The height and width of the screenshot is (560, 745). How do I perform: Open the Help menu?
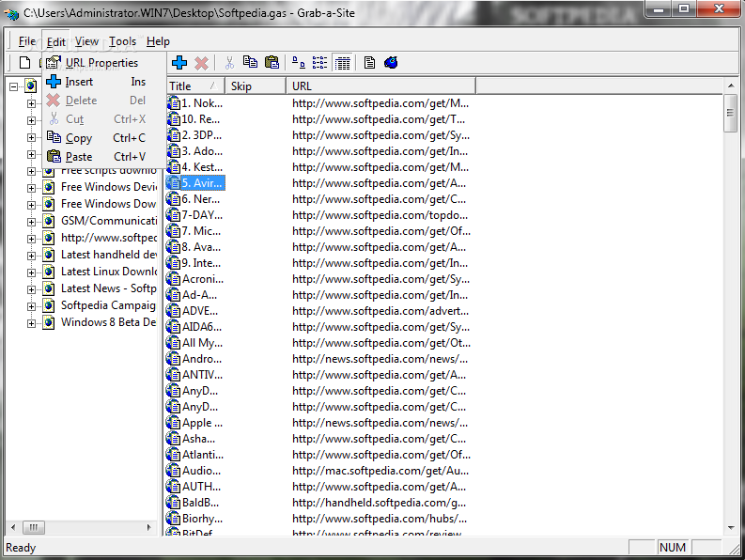pyautogui.click(x=158, y=41)
